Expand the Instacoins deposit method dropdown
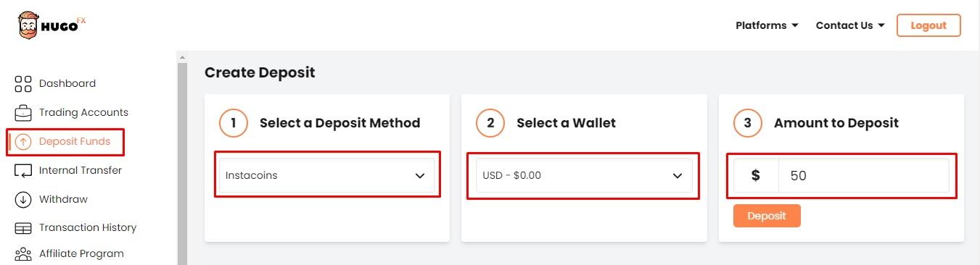The image size is (980, 265). click(x=327, y=175)
